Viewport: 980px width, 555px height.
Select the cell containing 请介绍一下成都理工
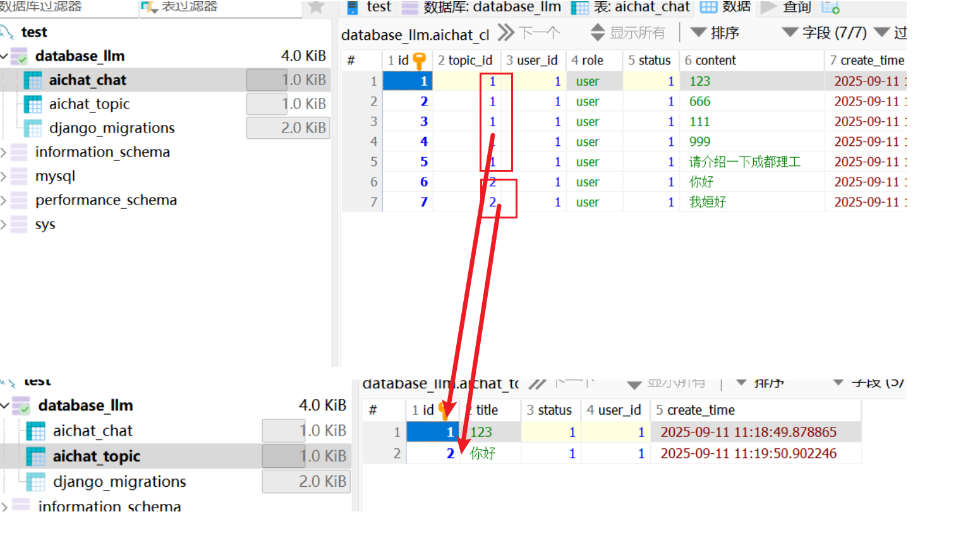click(744, 162)
